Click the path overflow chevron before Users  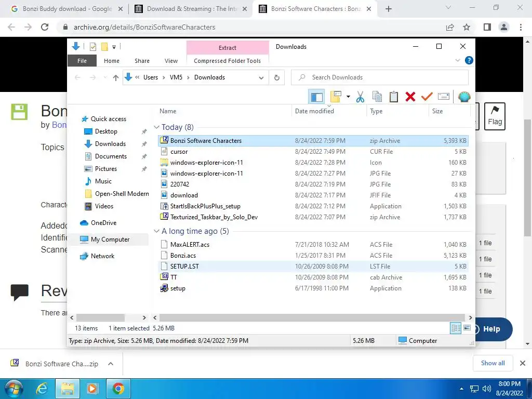(x=137, y=77)
